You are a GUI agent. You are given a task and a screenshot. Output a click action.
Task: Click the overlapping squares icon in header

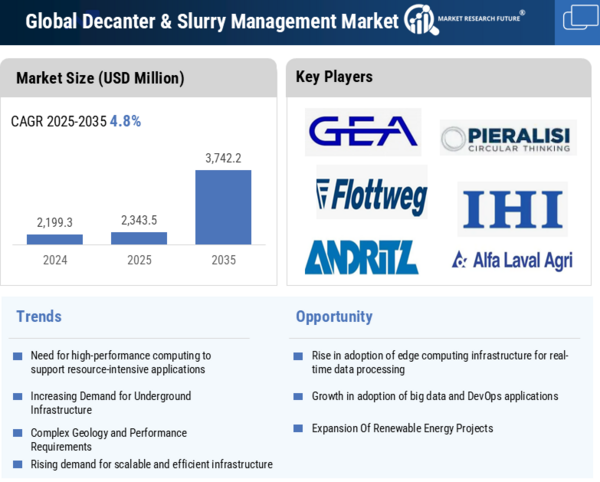[579, 18]
